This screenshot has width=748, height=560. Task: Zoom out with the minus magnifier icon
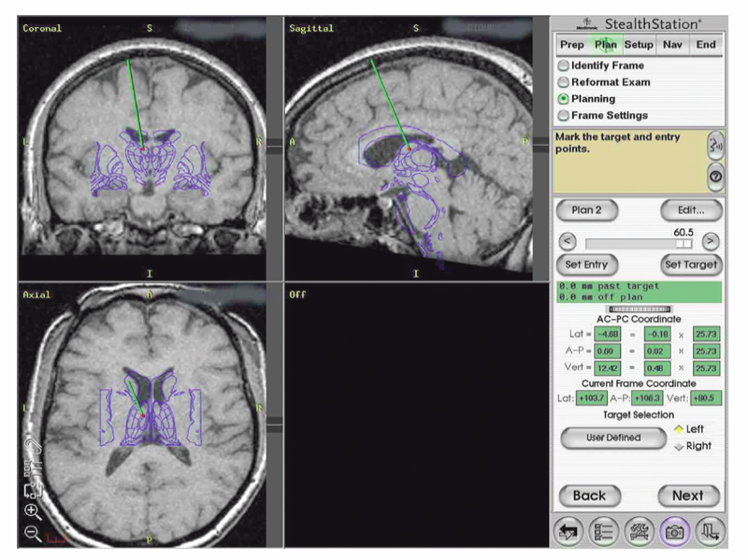coord(33,533)
